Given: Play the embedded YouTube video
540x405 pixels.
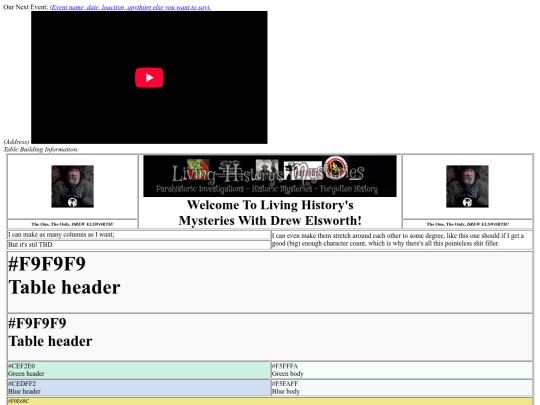Looking at the screenshot, I should pyautogui.click(x=149, y=77).
